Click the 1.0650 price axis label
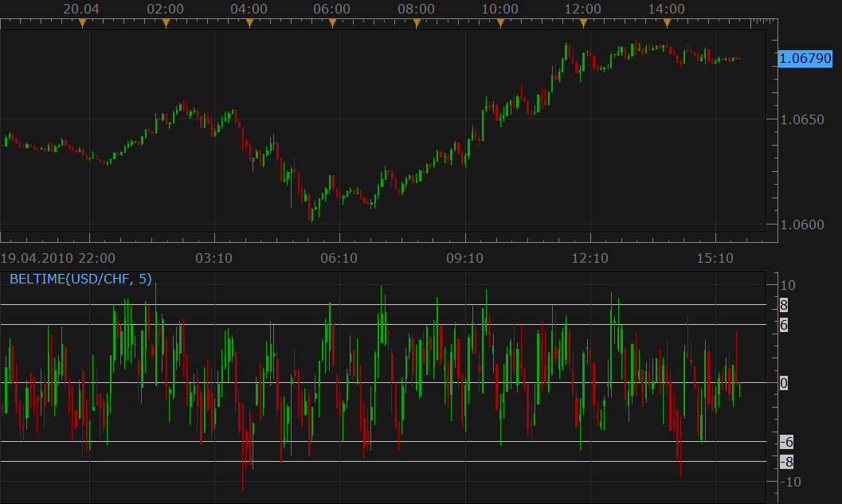842x504 pixels. click(x=801, y=119)
